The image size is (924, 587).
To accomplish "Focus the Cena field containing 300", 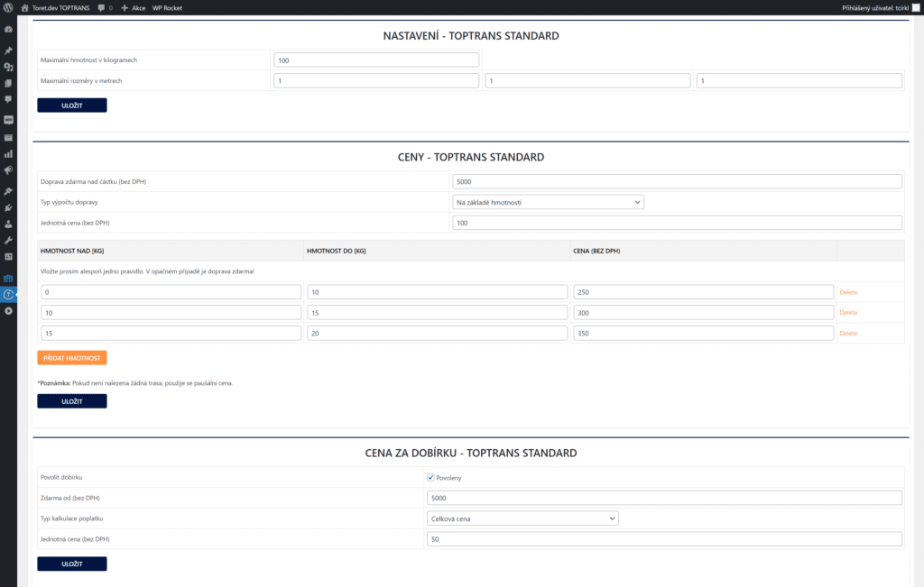I will click(704, 313).
